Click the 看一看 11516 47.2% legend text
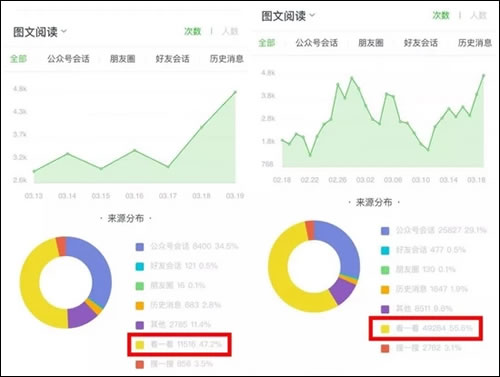Viewport: 500px width, 377px height. tap(186, 344)
